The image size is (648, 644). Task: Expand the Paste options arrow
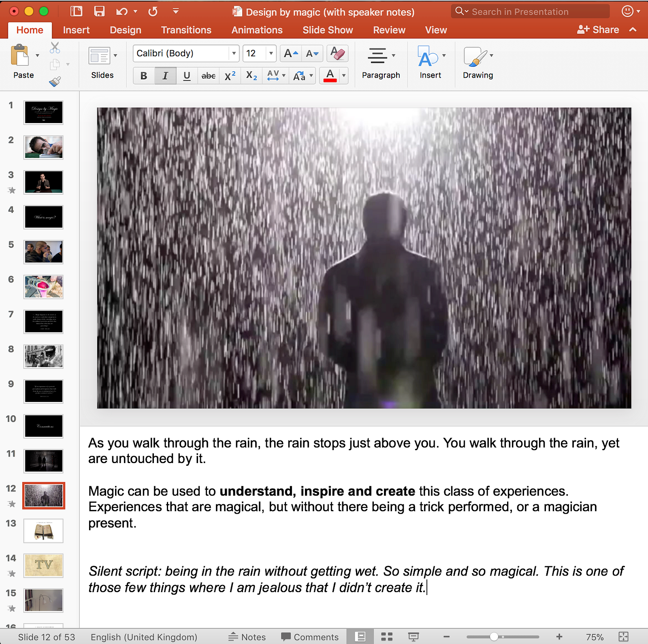(37, 55)
